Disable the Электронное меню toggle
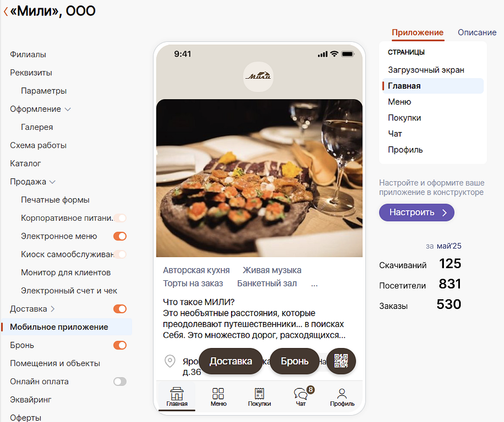 (x=120, y=236)
